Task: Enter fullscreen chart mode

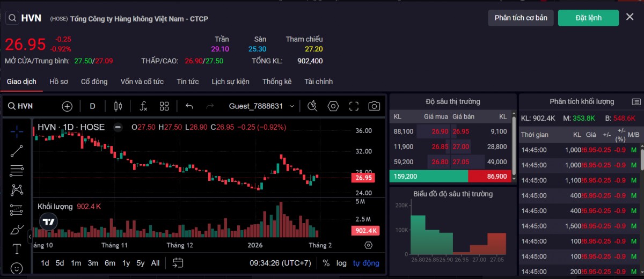Action: coord(354,106)
